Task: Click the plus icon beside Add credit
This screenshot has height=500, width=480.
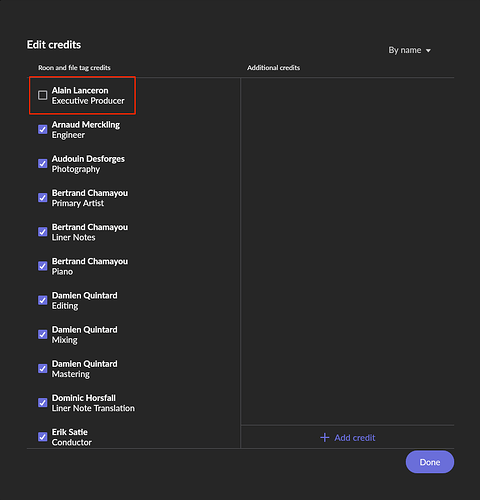Action: click(x=325, y=437)
